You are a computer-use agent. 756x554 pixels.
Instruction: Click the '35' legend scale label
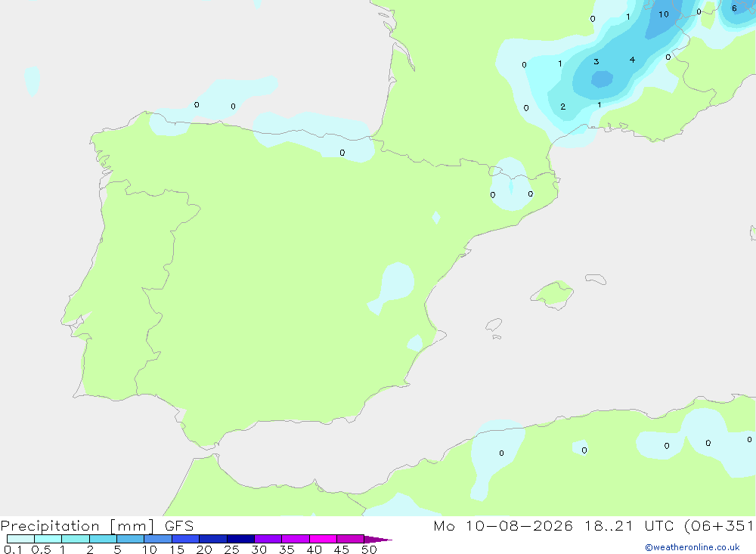point(287,549)
